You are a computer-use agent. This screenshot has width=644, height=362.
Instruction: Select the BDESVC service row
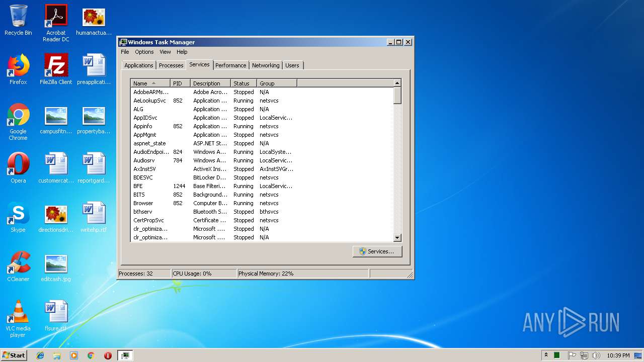pos(262,177)
